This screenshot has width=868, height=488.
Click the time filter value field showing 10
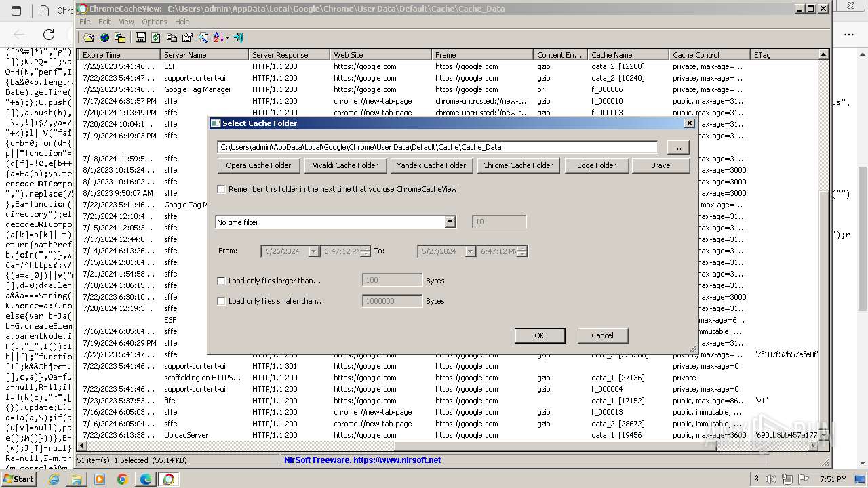click(498, 222)
